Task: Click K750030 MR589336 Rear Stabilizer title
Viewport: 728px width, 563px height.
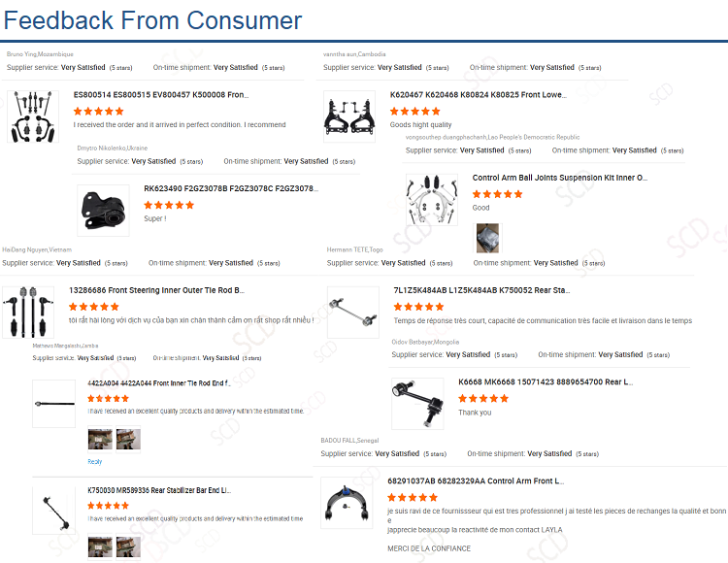Action: 159,490
